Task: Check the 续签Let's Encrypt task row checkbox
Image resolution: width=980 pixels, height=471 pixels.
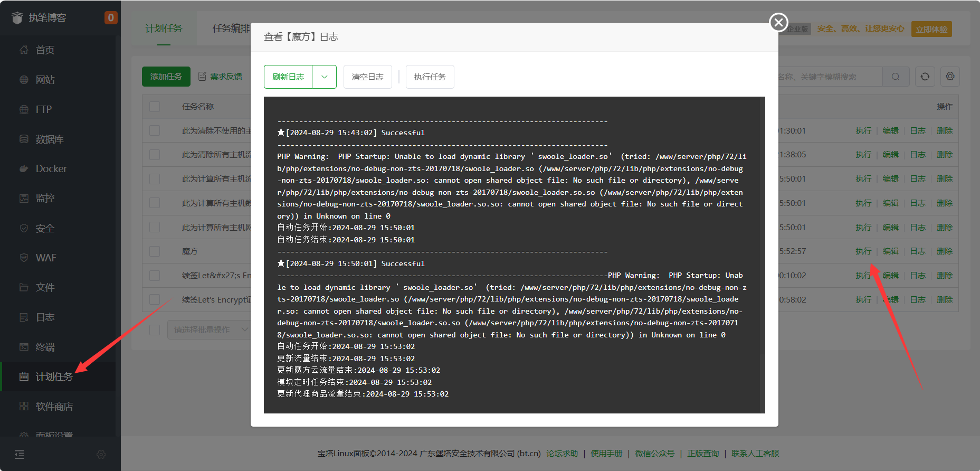Action: point(155,299)
